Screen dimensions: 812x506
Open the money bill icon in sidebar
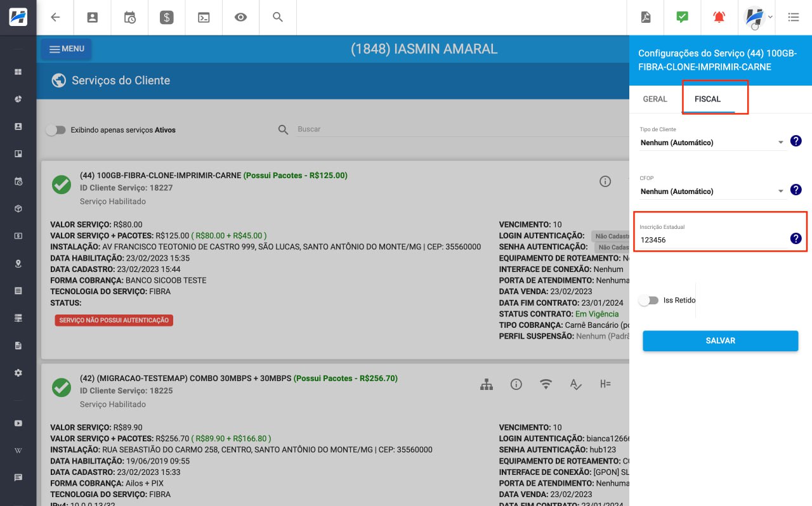click(18, 236)
